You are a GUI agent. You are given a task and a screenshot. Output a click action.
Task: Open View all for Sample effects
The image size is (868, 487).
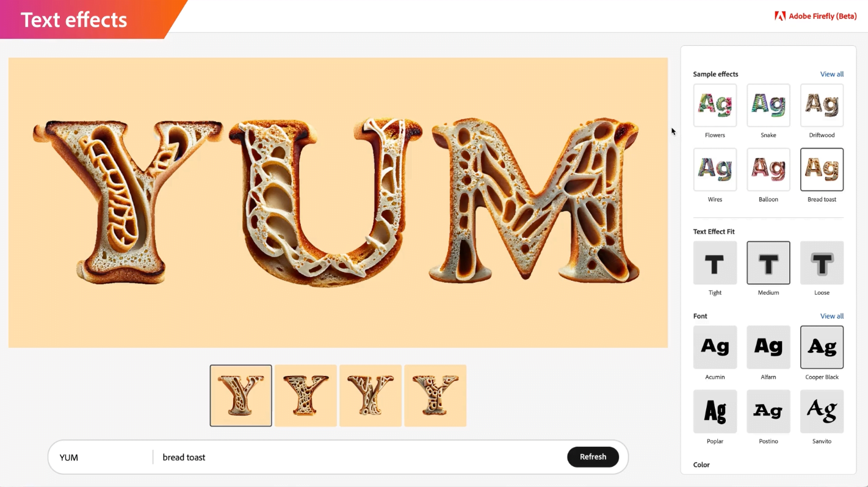pos(831,74)
